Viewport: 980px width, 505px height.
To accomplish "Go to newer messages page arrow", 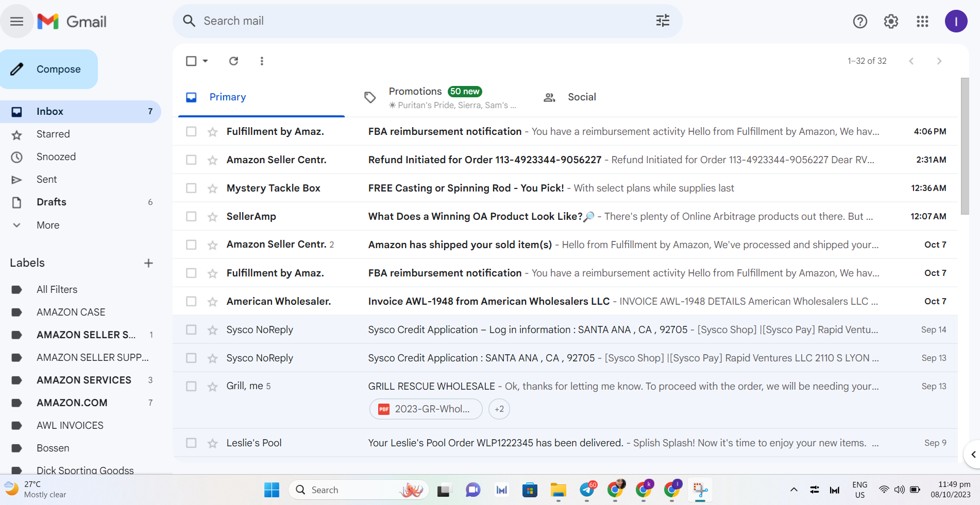I will point(911,61).
